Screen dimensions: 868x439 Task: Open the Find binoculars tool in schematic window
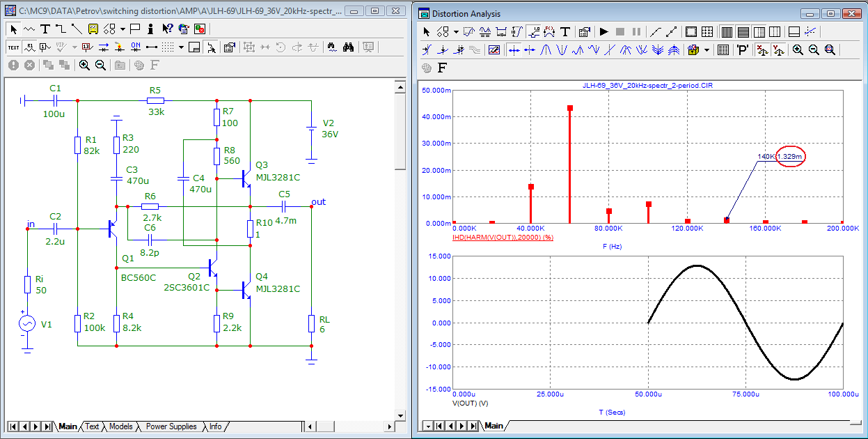[x=348, y=47]
